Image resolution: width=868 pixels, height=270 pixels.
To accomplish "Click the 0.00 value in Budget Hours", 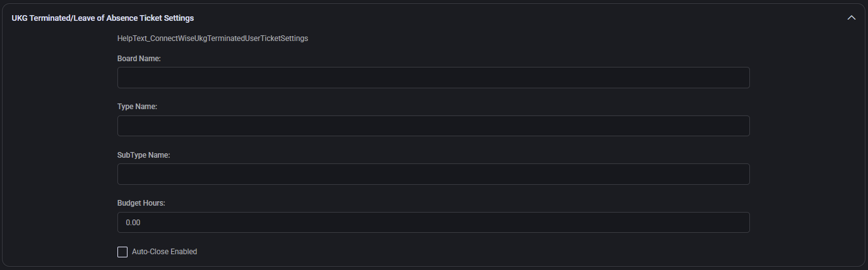I will pyautogui.click(x=133, y=223).
